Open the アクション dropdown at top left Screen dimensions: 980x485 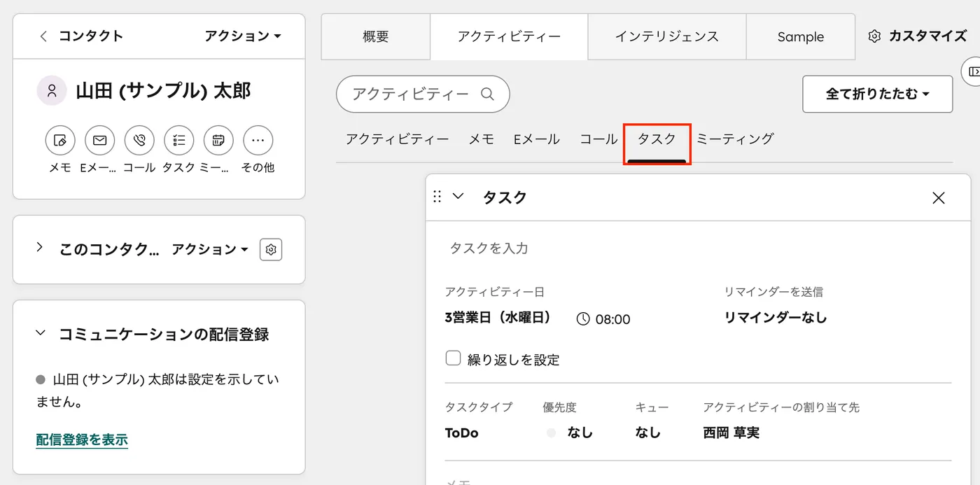[x=242, y=36]
